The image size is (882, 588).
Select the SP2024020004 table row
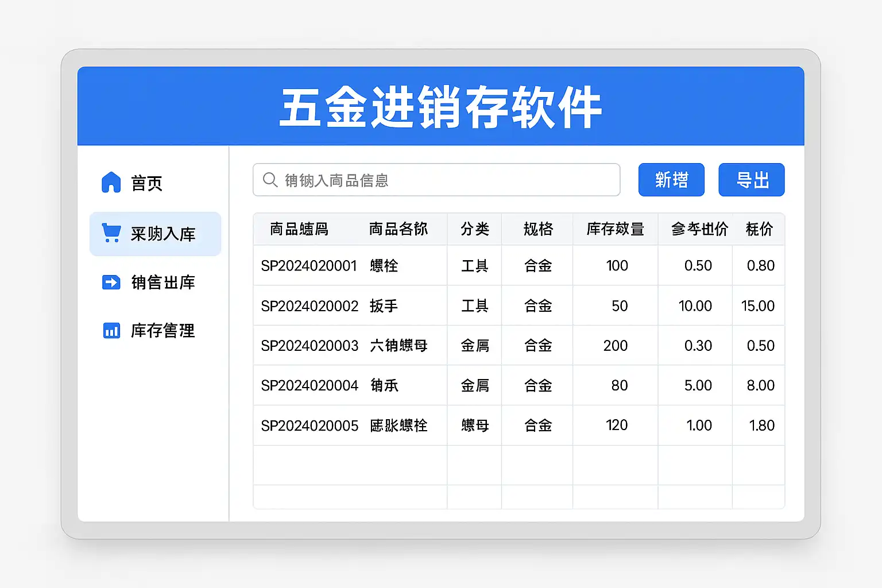pyautogui.click(x=310, y=385)
